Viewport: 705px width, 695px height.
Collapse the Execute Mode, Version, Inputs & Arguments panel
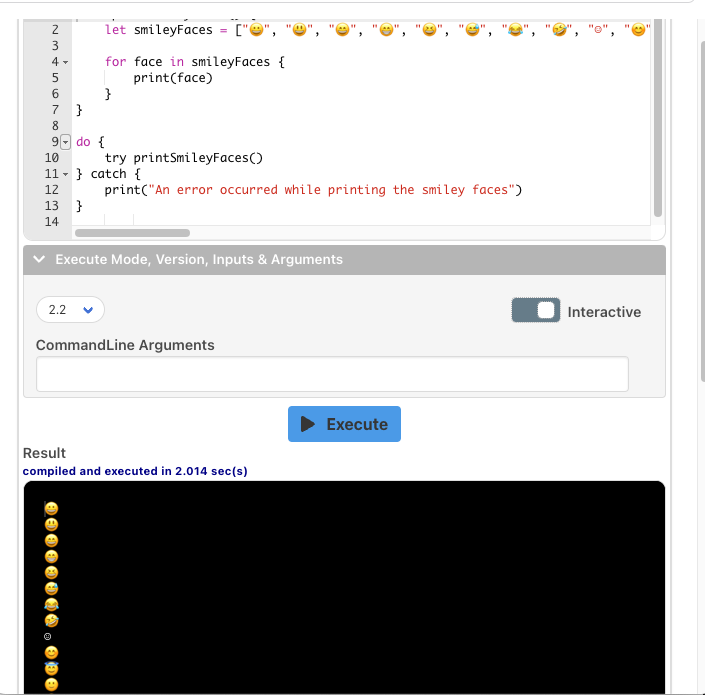(344, 259)
